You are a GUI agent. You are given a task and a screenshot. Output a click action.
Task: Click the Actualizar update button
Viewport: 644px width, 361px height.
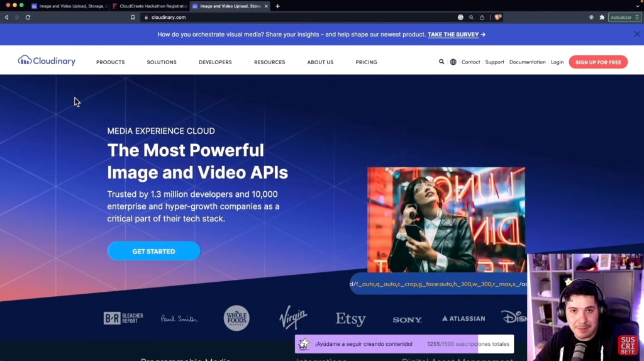pos(625,17)
